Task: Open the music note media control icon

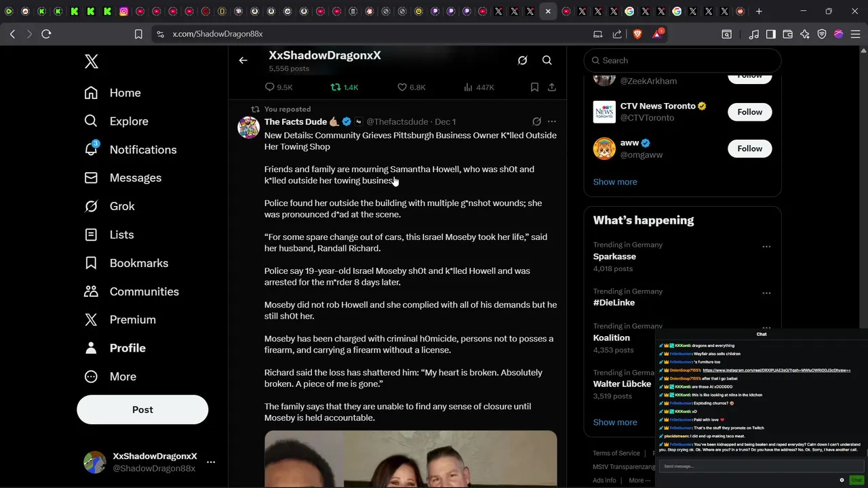Action: (754, 34)
